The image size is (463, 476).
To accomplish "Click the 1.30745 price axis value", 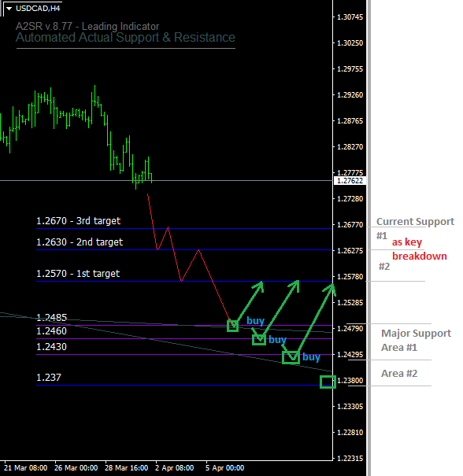I will point(350,17).
